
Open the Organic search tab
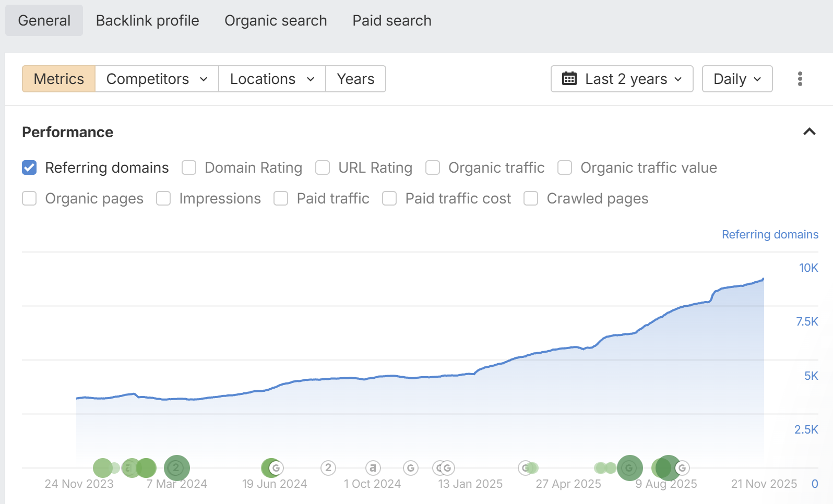point(276,20)
